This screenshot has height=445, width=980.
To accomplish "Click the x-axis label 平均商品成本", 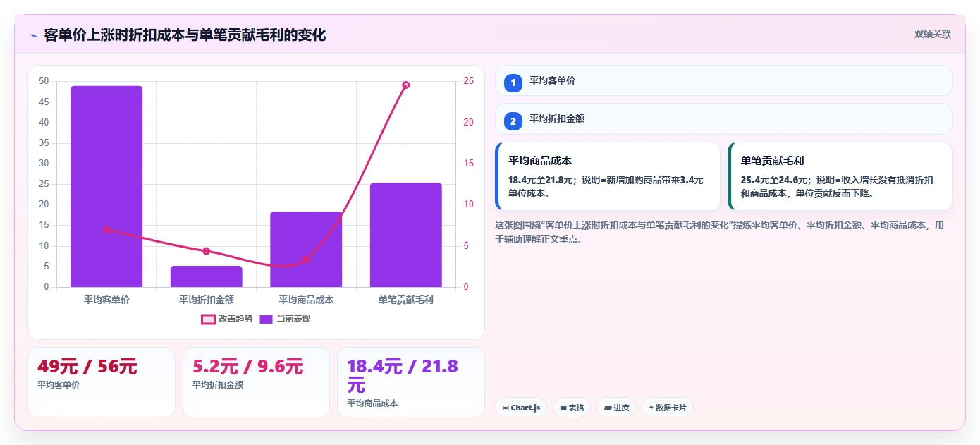I will pos(306,300).
